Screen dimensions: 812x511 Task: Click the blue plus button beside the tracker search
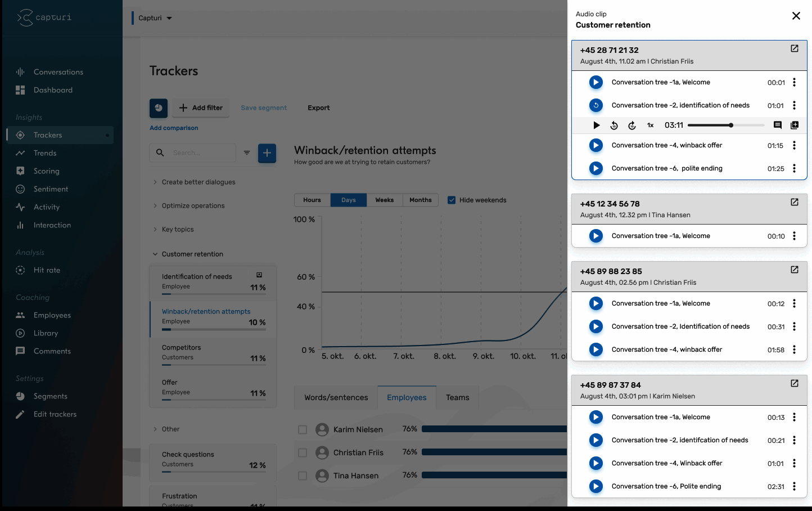tap(267, 153)
